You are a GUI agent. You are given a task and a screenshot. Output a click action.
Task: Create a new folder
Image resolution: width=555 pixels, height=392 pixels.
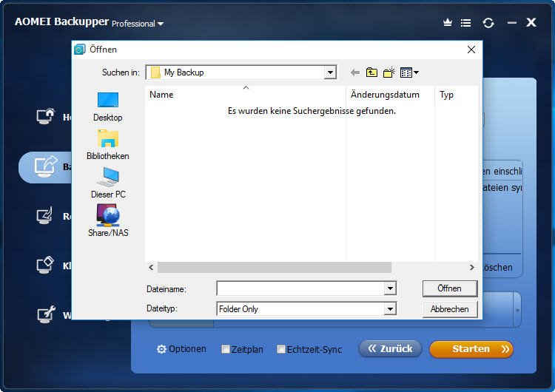[389, 72]
